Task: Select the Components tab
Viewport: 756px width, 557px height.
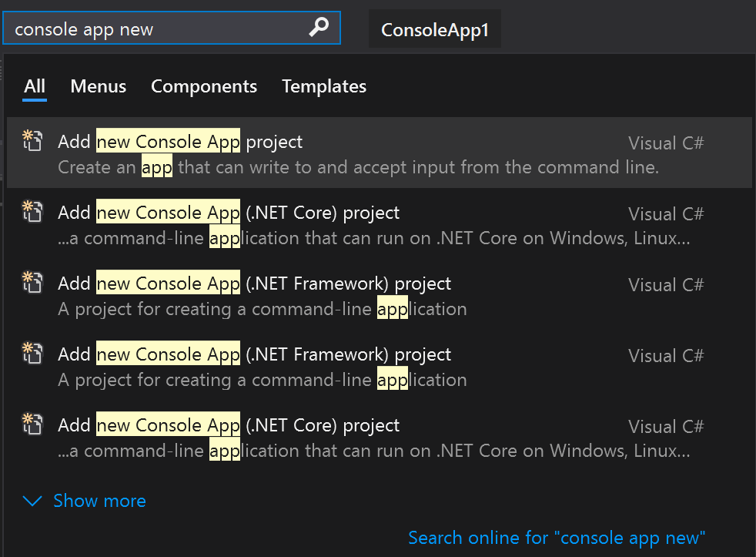Action: (204, 86)
